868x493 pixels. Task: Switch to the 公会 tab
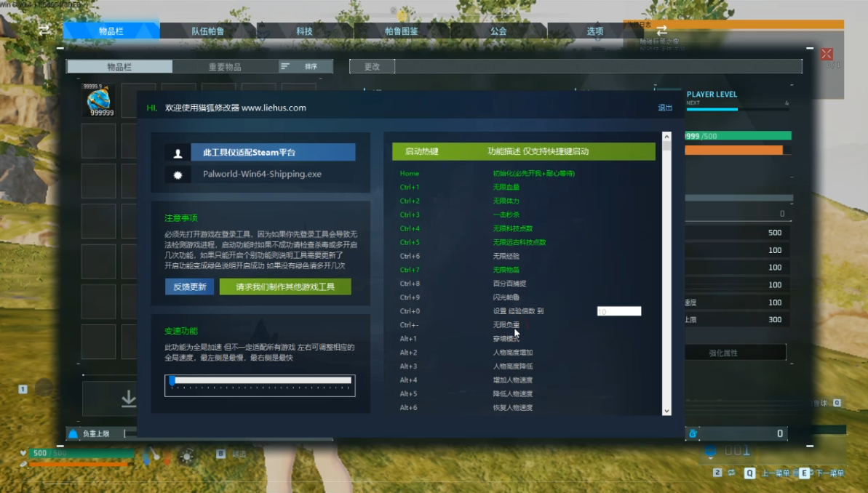click(x=498, y=31)
